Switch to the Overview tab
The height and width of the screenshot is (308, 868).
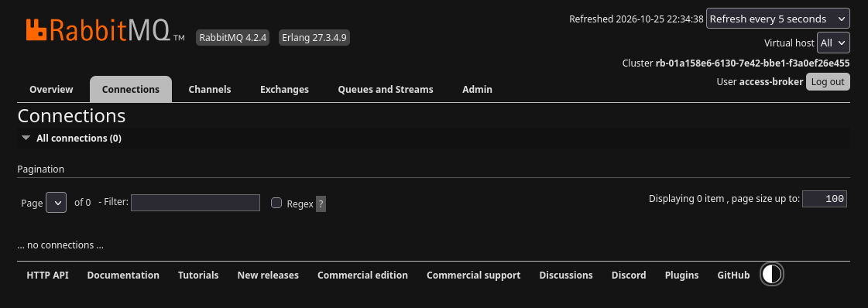(51, 90)
